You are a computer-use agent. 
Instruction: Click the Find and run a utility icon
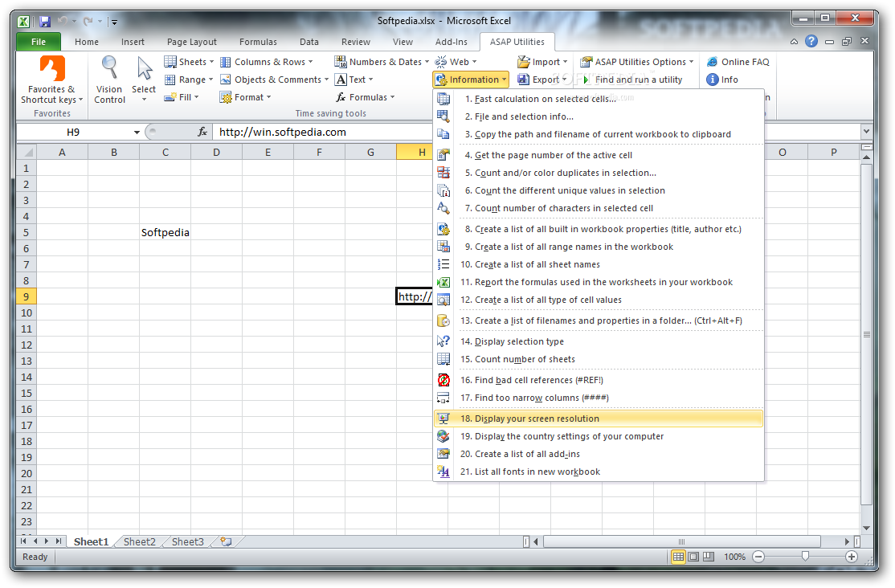[586, 80]
